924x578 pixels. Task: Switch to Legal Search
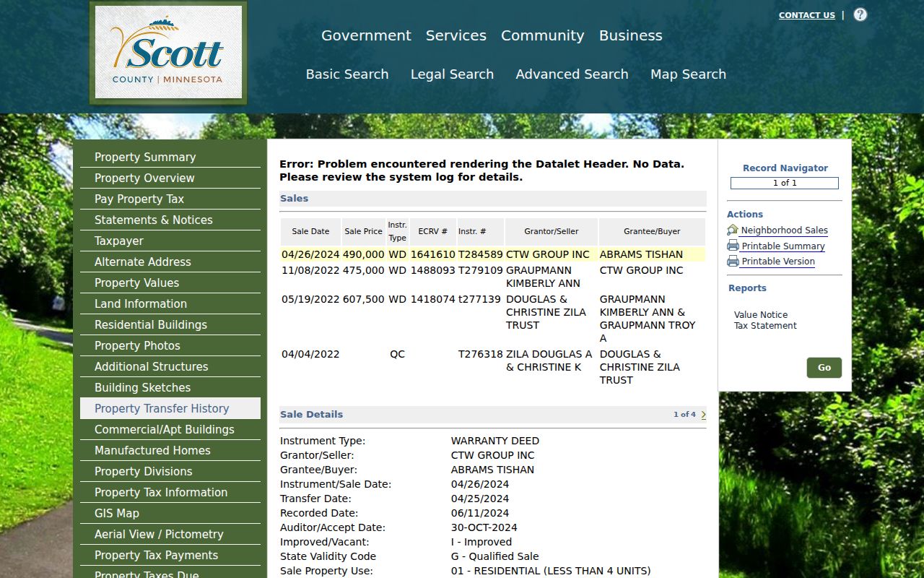[452, 74]
